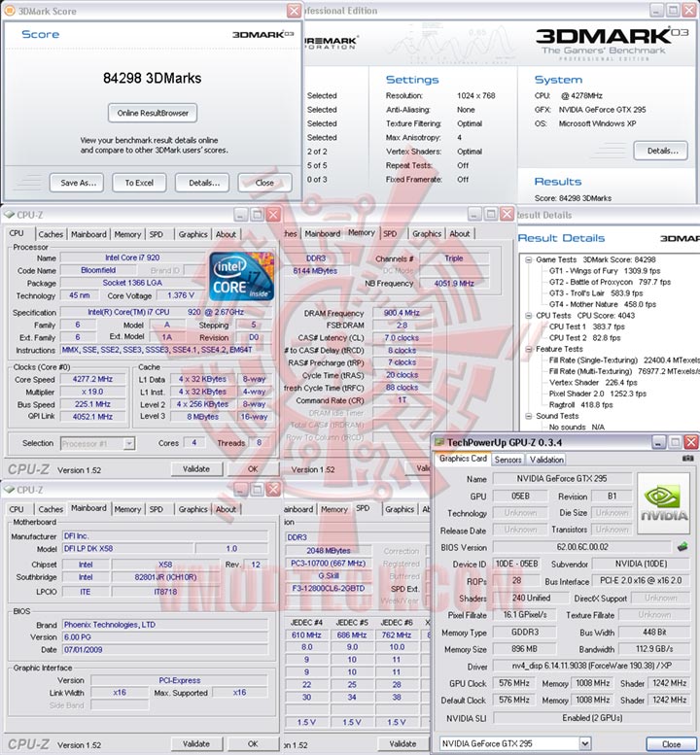Screen dimensions: 700x755
Task: Select Pixel Shader 2.0 result row
Action: click(x=597, y=394)
